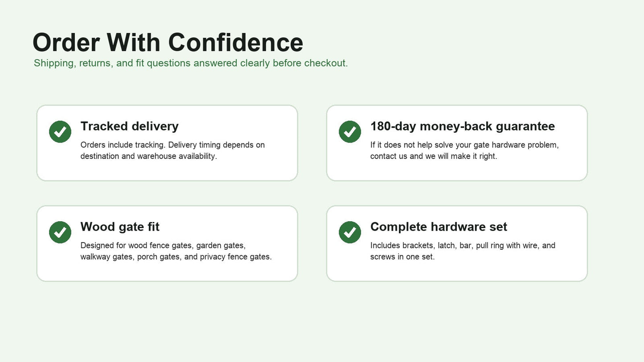Select the Wood gate fit card panel
The height and width of the screenshot is (362, 644).
click(x=167, y=244)
